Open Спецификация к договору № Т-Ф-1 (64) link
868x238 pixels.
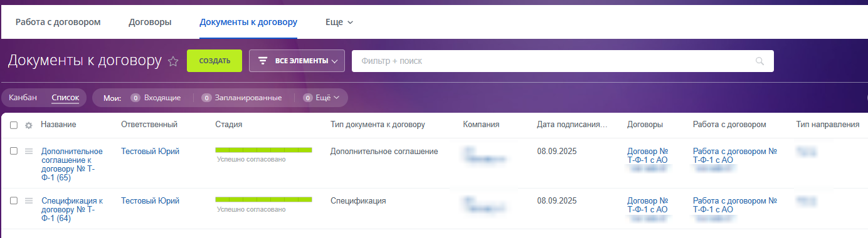71,209
